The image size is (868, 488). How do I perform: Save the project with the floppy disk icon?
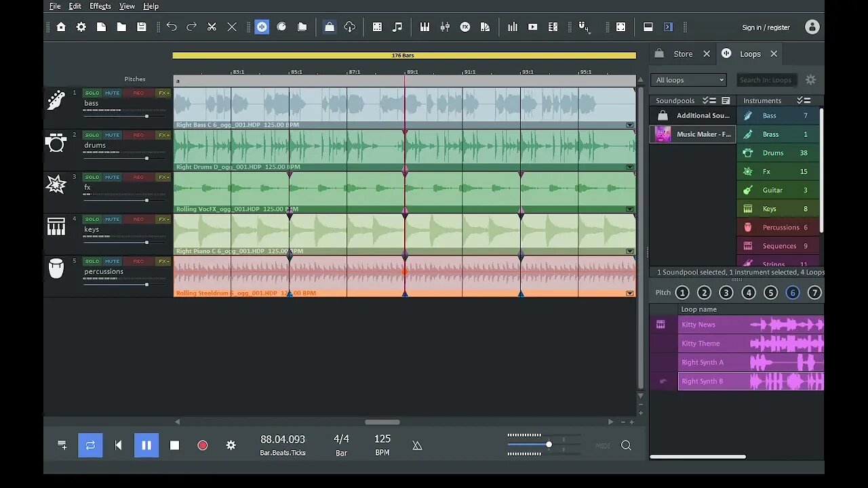coord(142,27)
